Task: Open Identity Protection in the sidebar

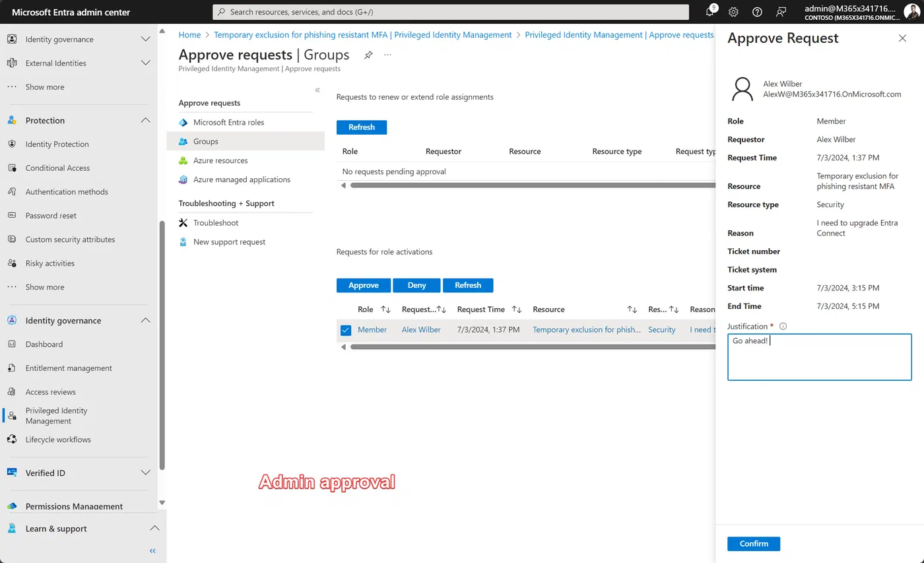Action: [x=57, y=144]
